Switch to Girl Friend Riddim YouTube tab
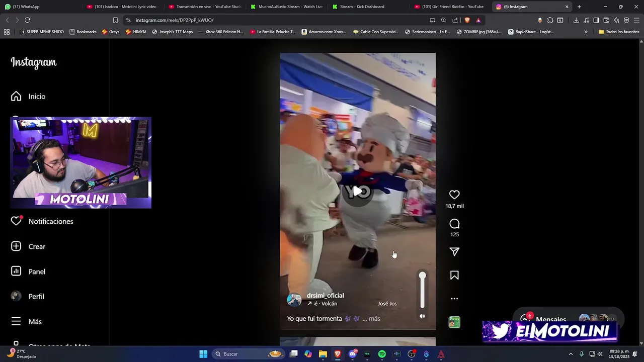The width and height of the screenshot is (644, 362). coord(450,7)
